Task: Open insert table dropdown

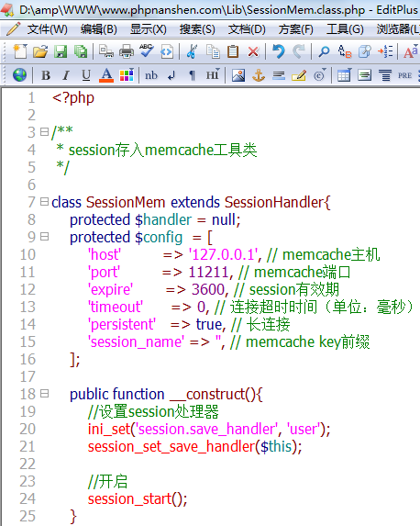Action: pyautogui.click(x=344, y=75)
